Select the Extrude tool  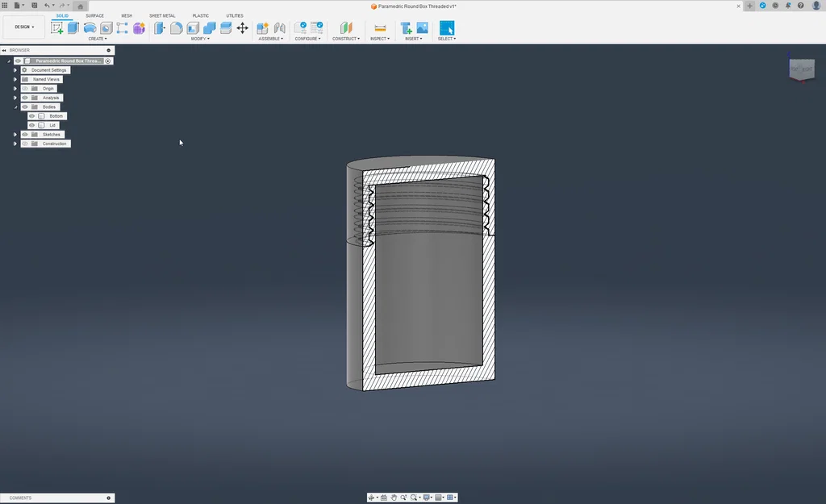[72, 27]
